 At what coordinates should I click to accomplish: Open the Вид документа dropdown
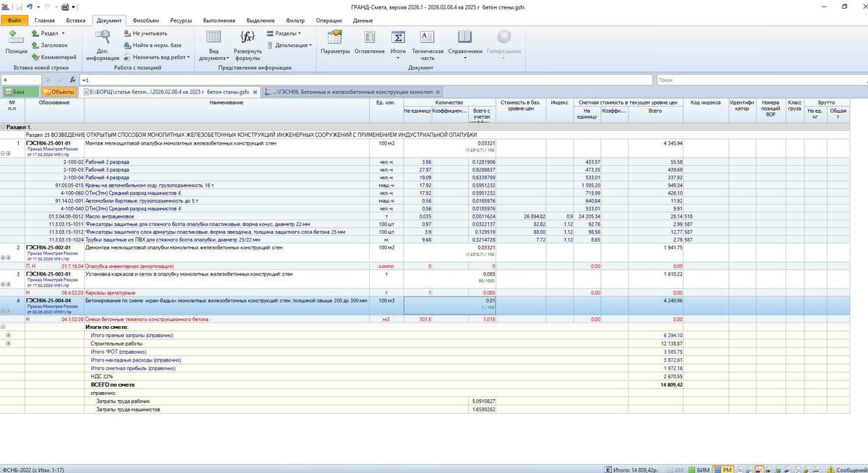(214, 45)
